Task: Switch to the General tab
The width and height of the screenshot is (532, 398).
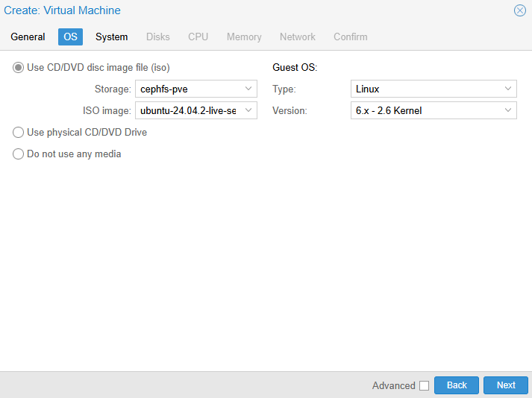Action: coord(28,37)
